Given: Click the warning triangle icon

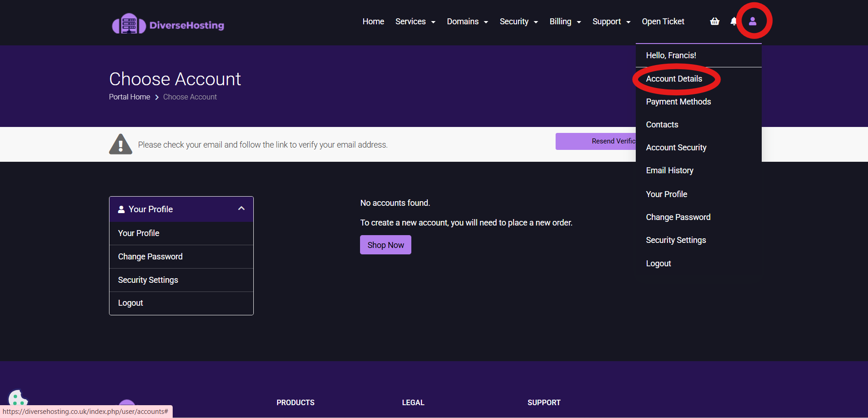Looking at the screenshot, I should click(x=120, y=144).
